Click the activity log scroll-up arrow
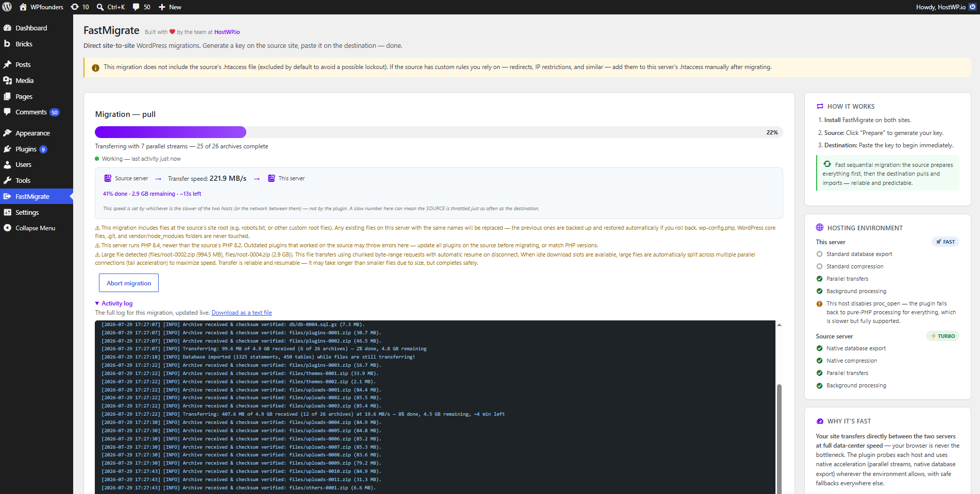Image resolution: width=980 pixels, height=494 pixels. tap(779, 325)
